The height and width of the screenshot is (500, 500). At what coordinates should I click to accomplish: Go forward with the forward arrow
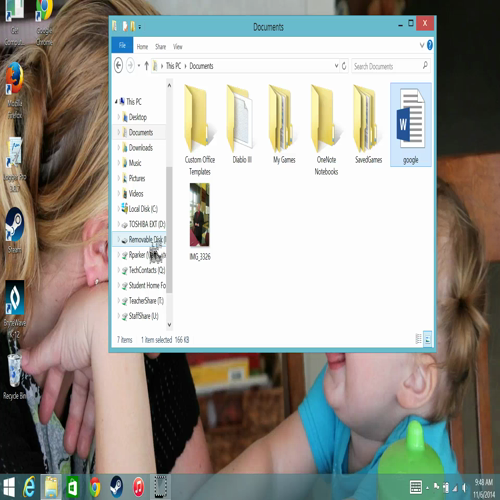130,65
